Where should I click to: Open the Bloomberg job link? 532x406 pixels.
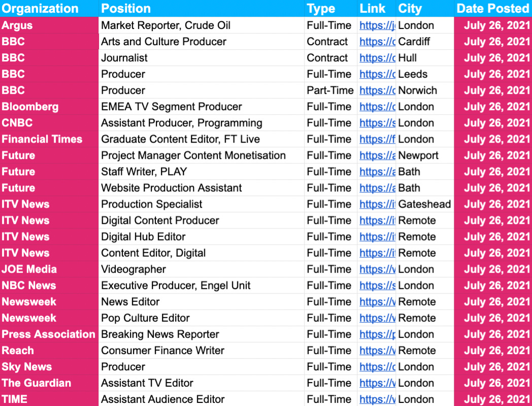coord(377,107)
